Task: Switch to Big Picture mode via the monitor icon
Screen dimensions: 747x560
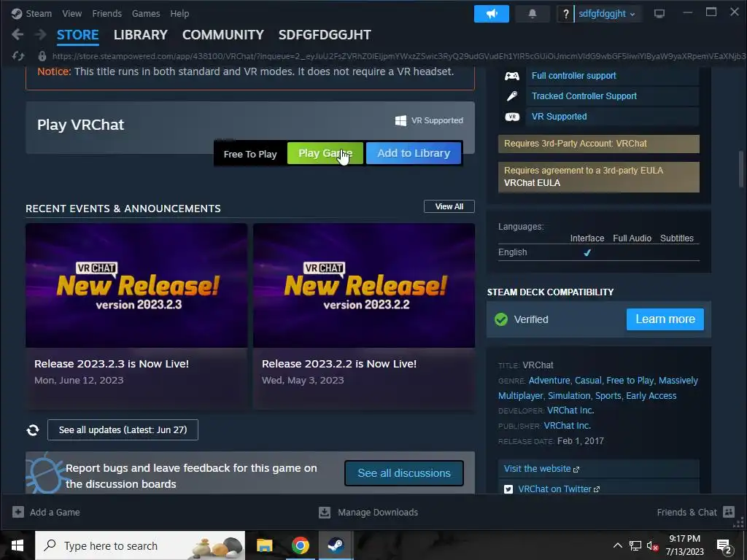Action: pyautogui.click(x=659, y=13)
